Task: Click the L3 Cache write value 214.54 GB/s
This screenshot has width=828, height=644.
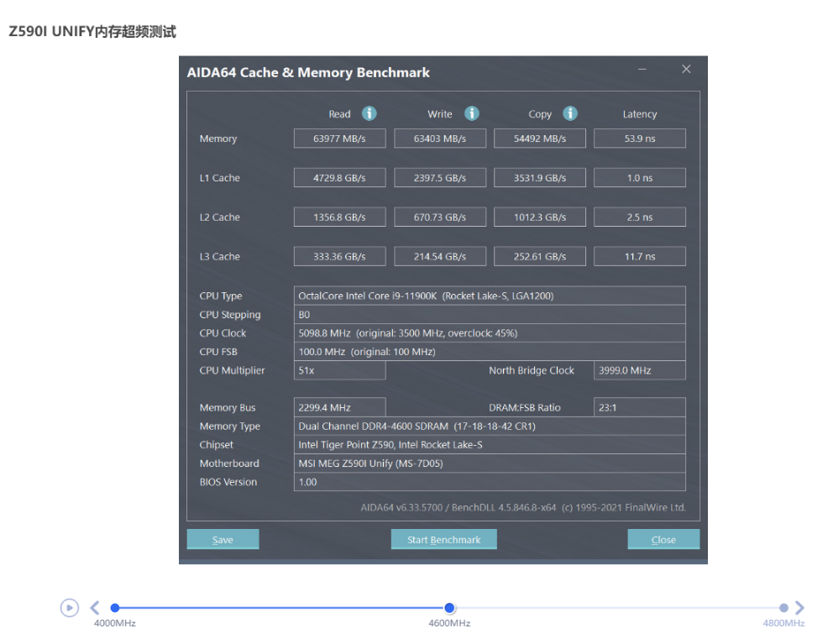Action: pos(440,257)
